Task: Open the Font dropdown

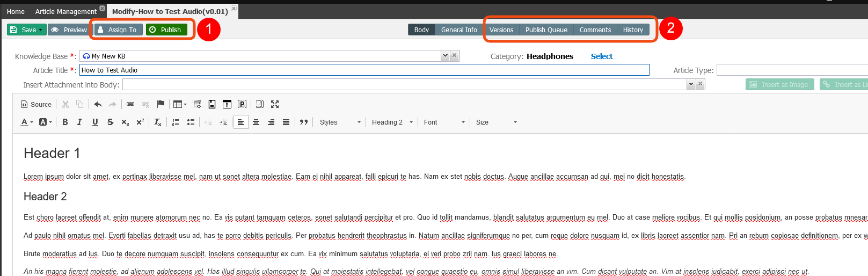Action: pos(444,122)
